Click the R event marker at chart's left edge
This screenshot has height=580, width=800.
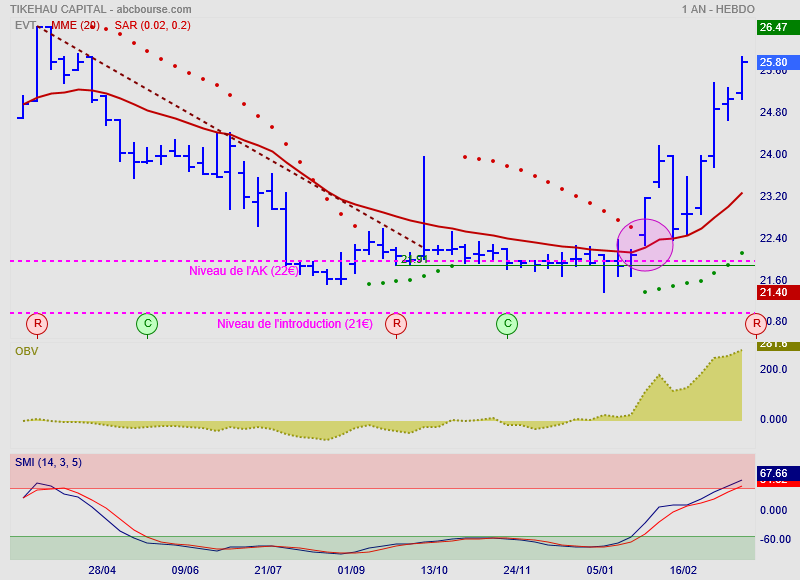coord(37,323)
